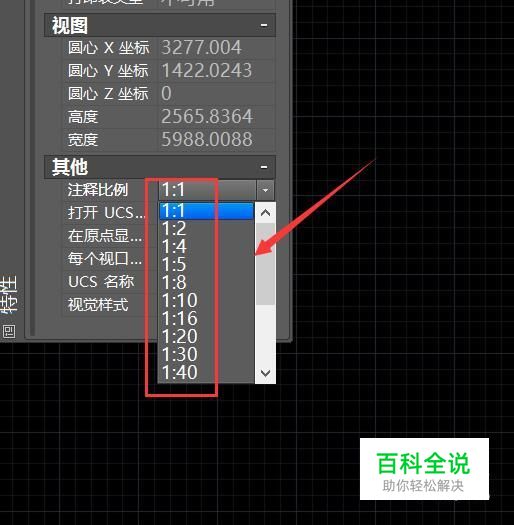Select 1:1 in the scale list
Screen dimensions: 514x525
(206, 211)
